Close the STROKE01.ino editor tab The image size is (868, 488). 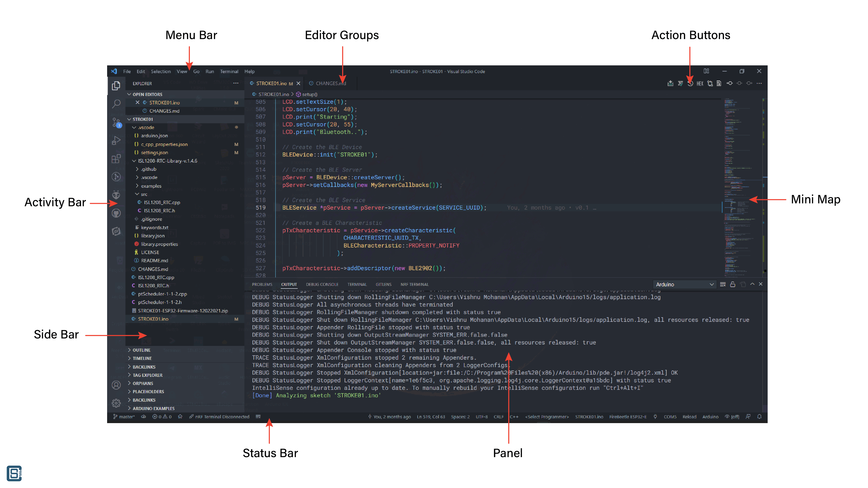coord(298,83)
